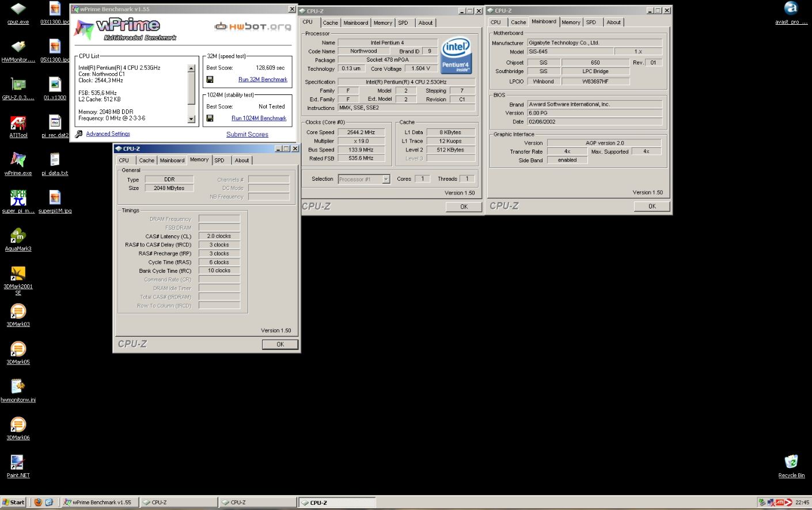Screen dimensions: 812x510
Task: Open Cache tab in CPU-Z Memory window
Action: [x=146, y=160]
